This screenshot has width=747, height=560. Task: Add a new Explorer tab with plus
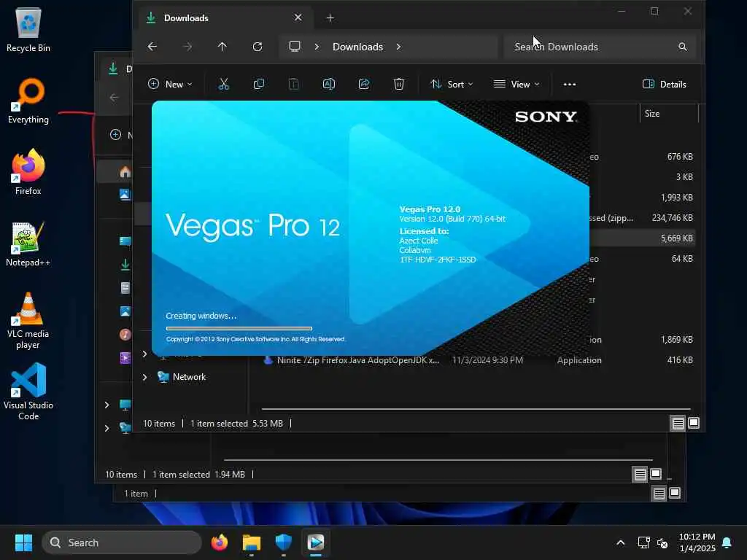pyautogui.click(x=330, y=18)
